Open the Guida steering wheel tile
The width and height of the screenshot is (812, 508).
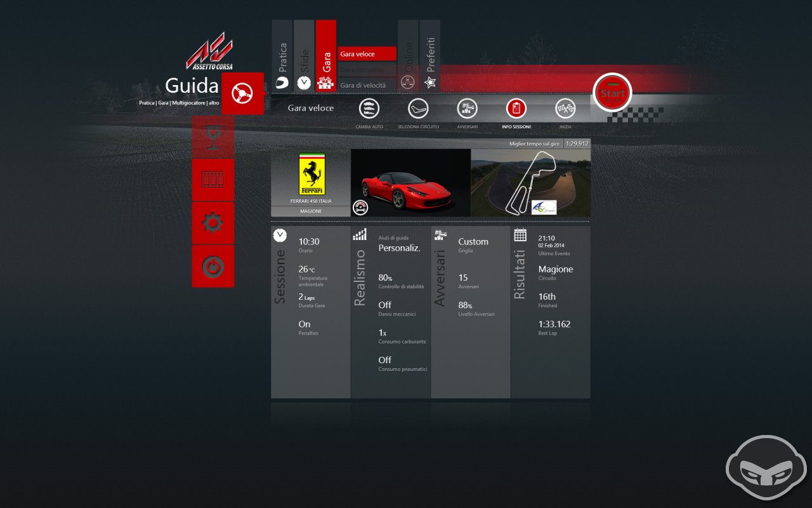242,93
